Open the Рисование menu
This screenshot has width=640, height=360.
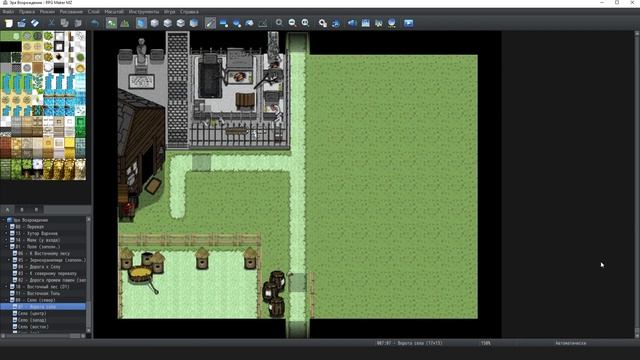click(71, 12)
